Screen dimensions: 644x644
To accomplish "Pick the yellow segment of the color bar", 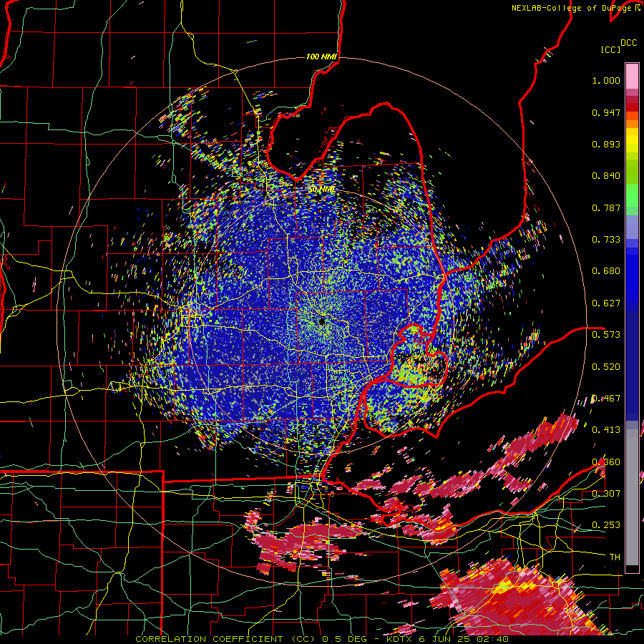I will tap(632, 140).
